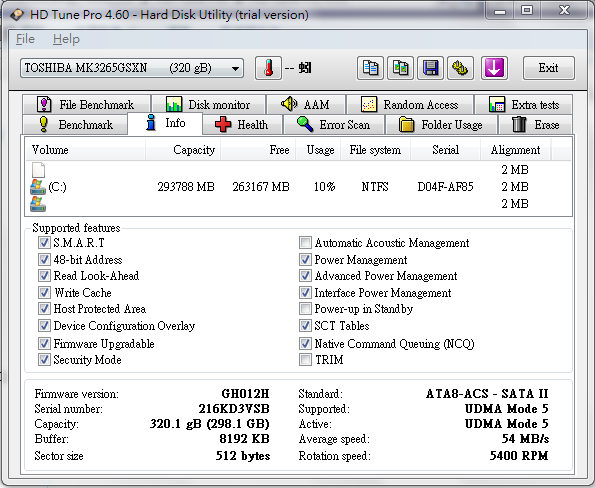Toggle the Host Protected Area checkbox
Viewport: 595px width, 488px height.
pyautogui.click(x=44, y=309)
